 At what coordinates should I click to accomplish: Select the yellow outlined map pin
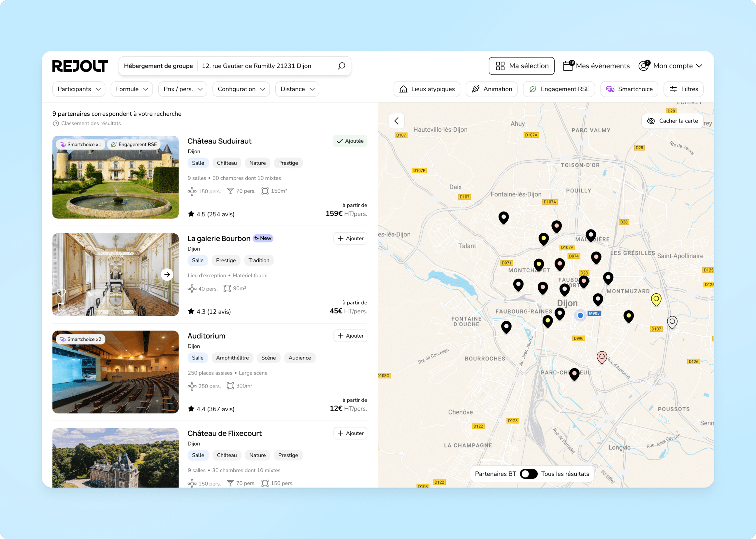click(x=656, y=299)
